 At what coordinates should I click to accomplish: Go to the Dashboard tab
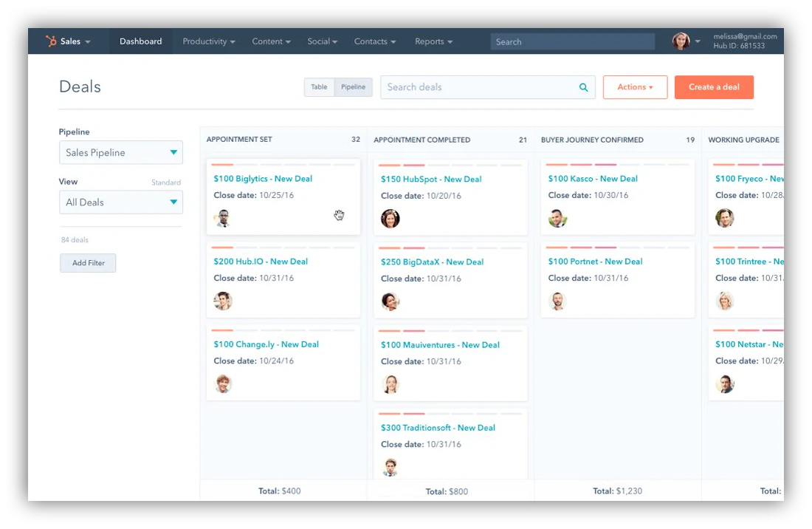click(x=140, y=41)
